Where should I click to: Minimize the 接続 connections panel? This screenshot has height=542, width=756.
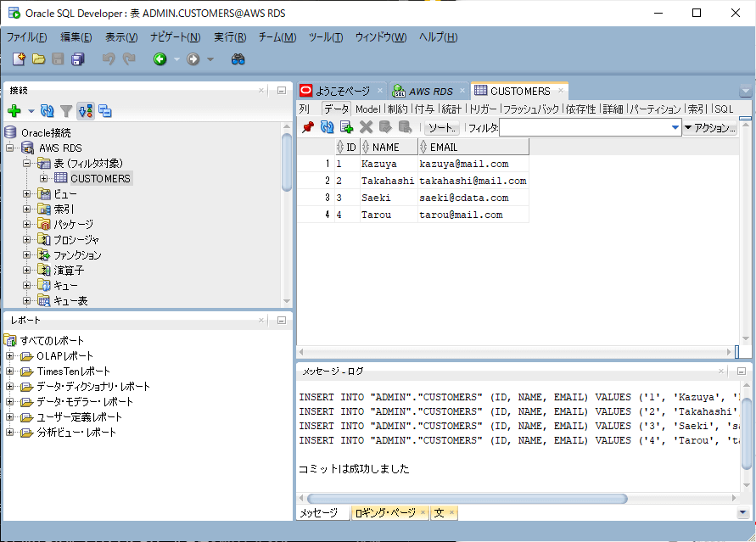click(x=282, y=90)
